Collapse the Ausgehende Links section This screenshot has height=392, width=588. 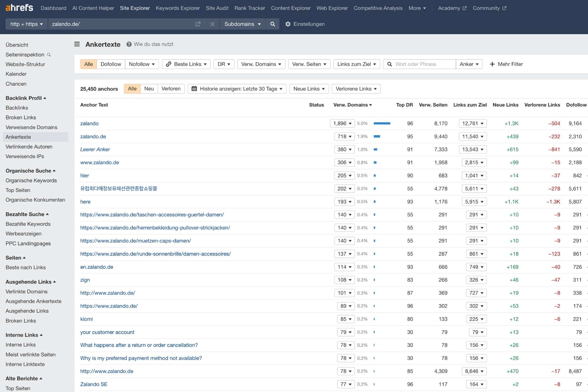(31, 282)
